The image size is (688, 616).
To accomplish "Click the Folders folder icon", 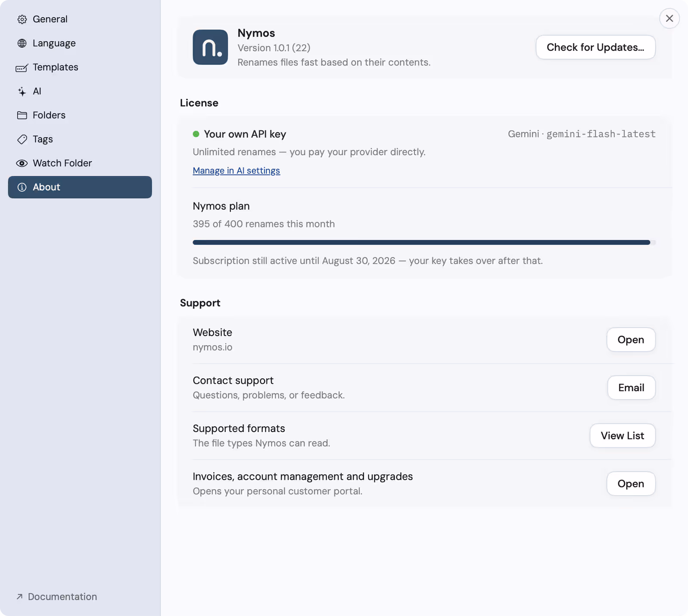I will click(x=22, y=115).
